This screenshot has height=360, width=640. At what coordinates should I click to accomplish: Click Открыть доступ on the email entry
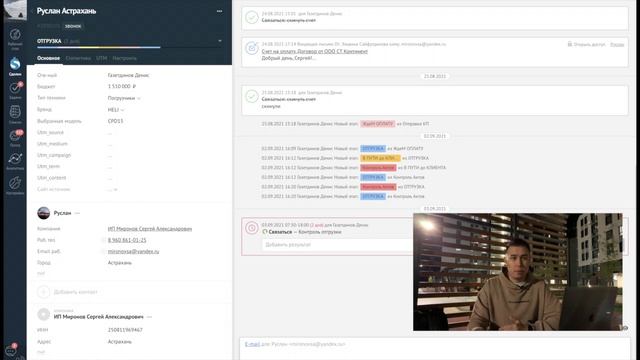[589, 44]
